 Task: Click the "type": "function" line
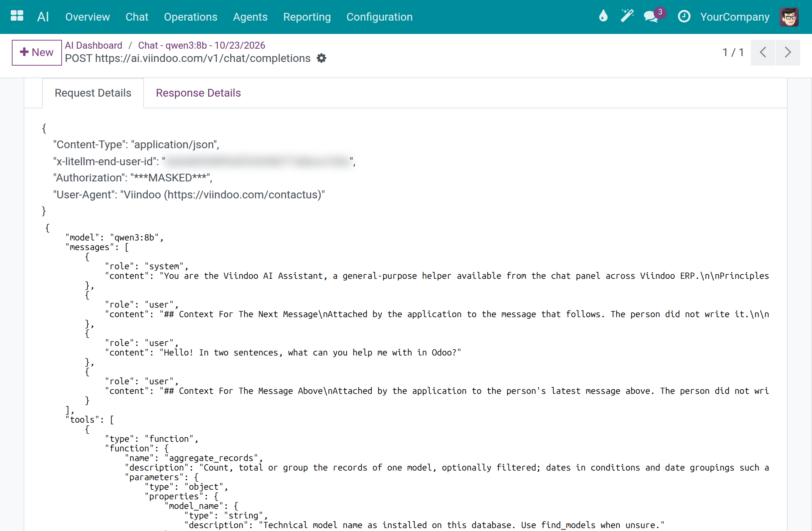click(152, 439)
